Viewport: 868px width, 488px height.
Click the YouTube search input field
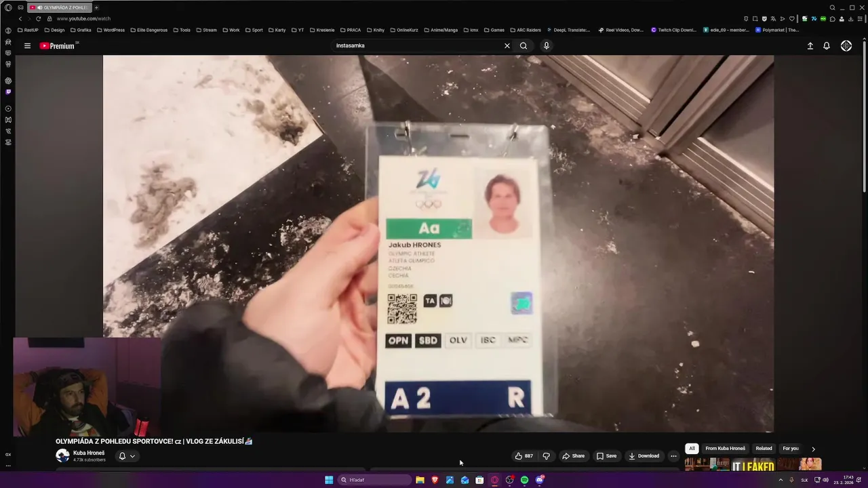click(x=418, y=45)
